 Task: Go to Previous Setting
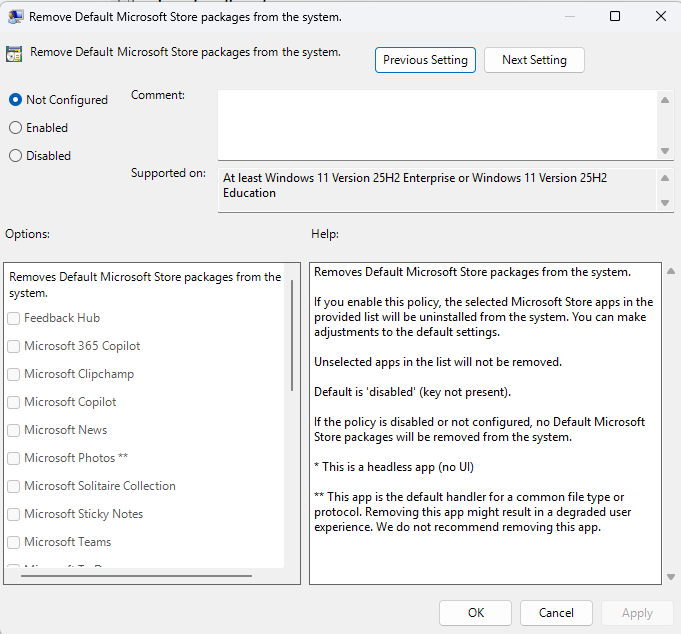425,60
